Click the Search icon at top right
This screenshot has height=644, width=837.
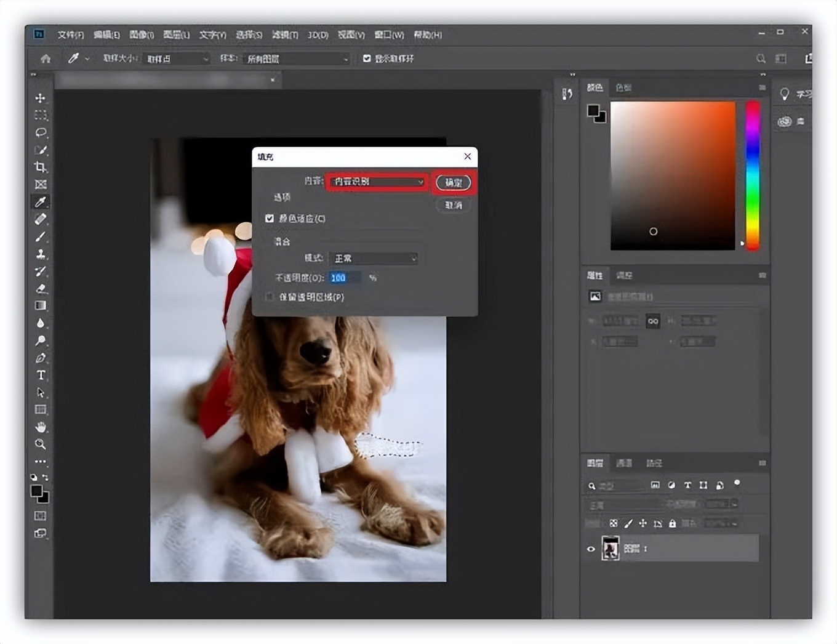(761, 58)
